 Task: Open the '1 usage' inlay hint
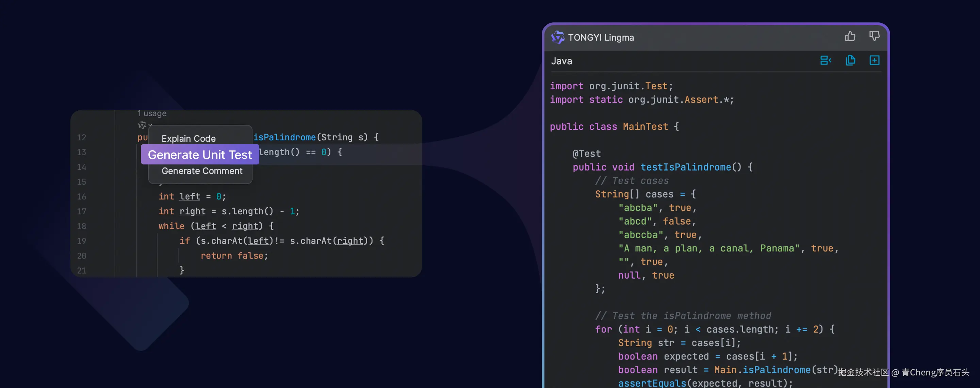[152, 113]
